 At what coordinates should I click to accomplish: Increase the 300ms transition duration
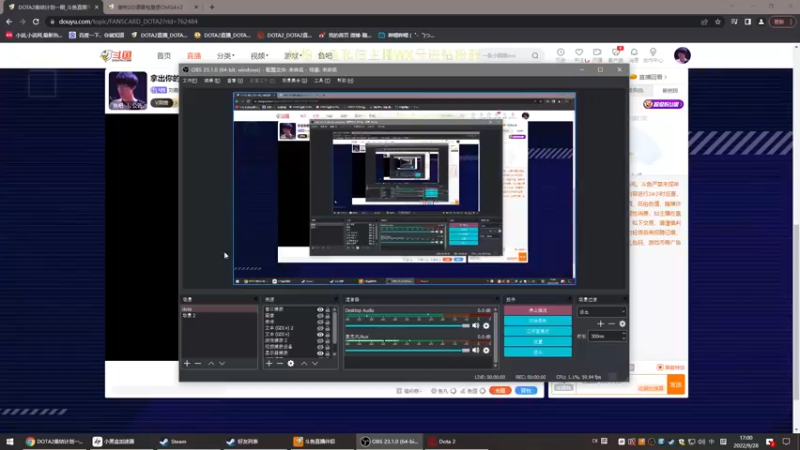pyautogui.click(x=623, y=334)
